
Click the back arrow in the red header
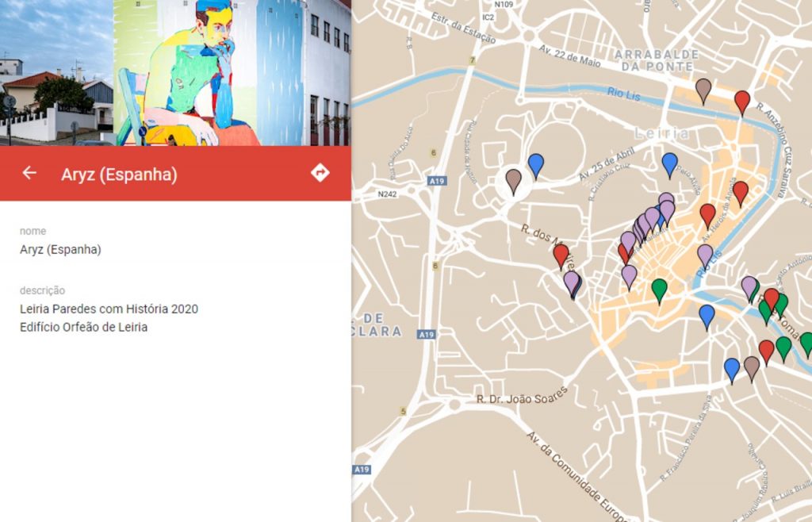(x=29, y=173)
